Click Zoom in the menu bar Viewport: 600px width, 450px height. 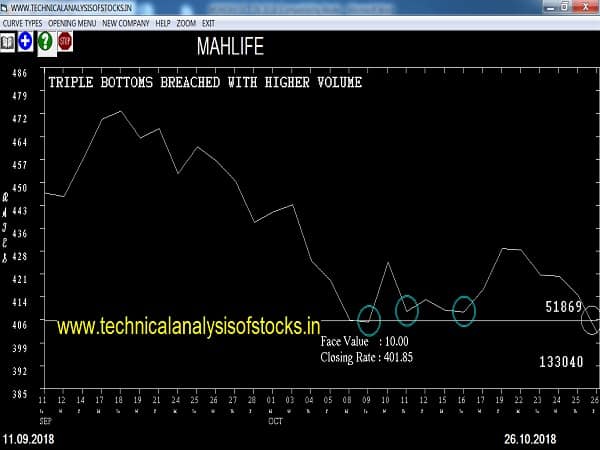pyautogui.click(x=186, y=22)
